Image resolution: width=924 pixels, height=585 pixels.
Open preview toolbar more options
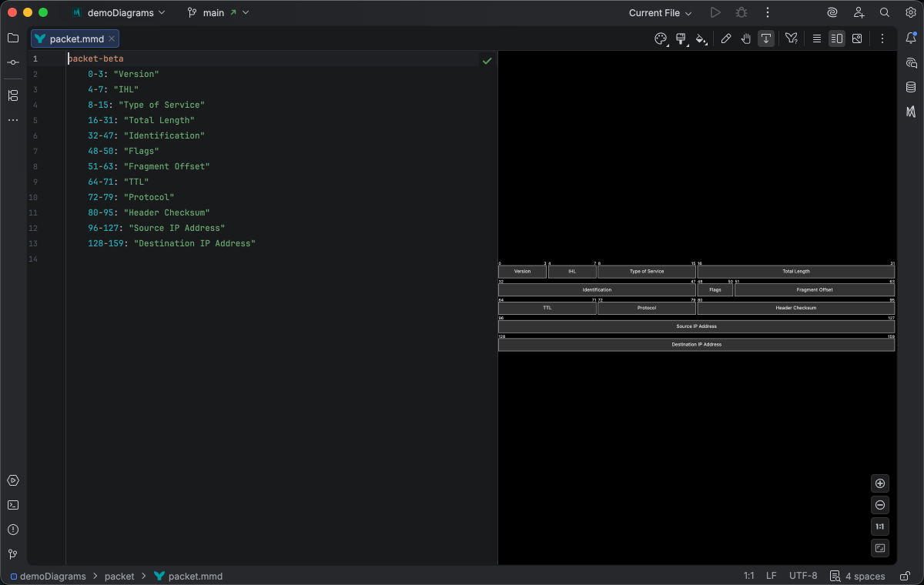point(882,38)
